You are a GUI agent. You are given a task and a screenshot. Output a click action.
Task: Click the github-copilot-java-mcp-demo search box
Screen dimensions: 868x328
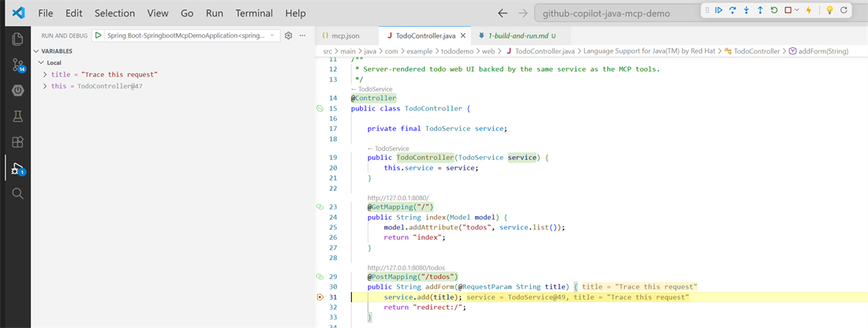617,13
